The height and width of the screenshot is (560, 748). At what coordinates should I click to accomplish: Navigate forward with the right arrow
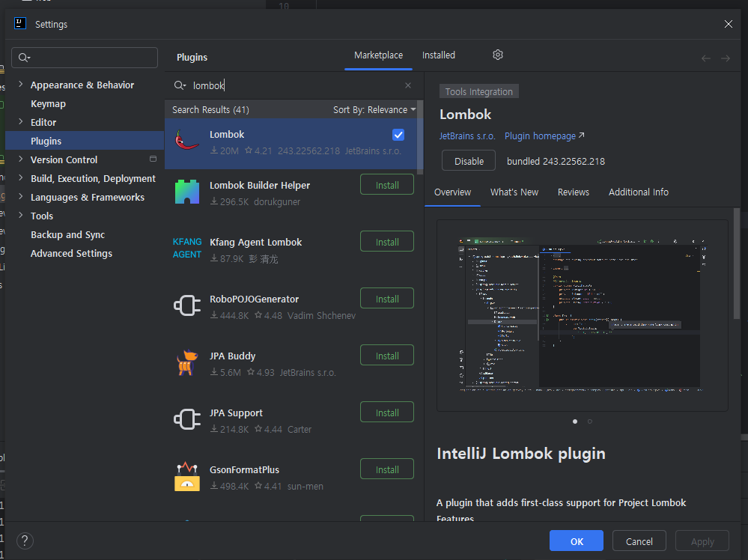pyautogui.click(x=726, y=58)
